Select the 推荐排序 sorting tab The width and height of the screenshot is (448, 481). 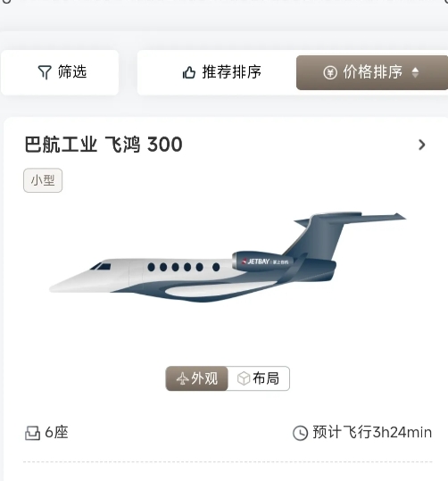click(221, 72)
